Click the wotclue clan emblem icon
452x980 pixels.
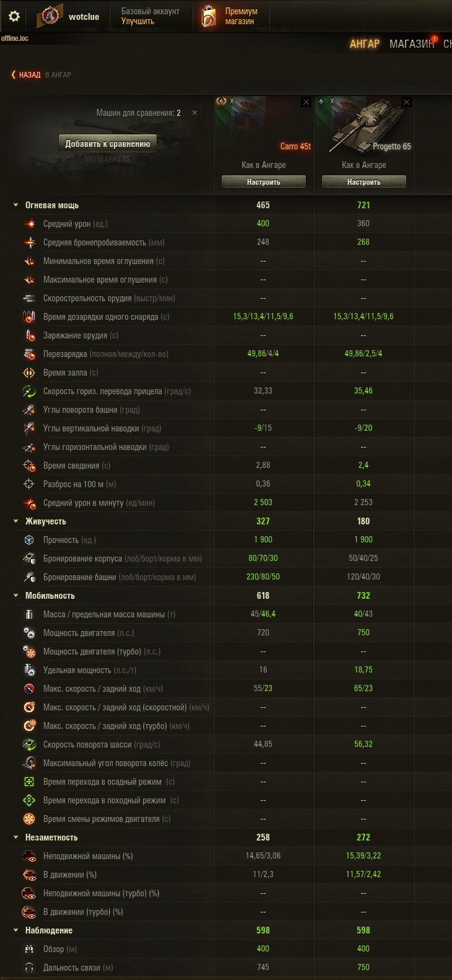(x=49, y=17)
